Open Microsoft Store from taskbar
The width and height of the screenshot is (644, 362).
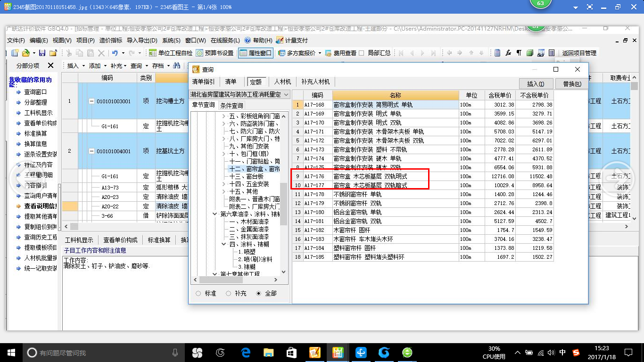291,352
